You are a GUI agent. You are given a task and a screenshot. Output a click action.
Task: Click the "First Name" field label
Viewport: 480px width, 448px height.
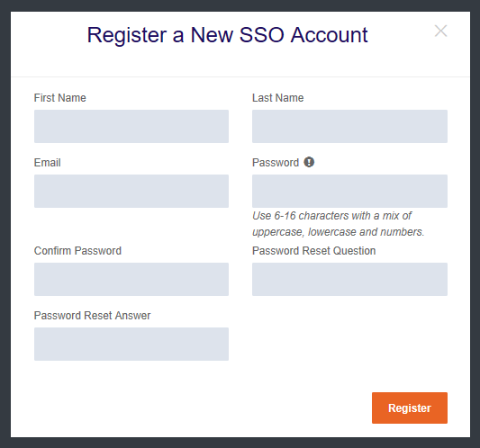(60, 98)
